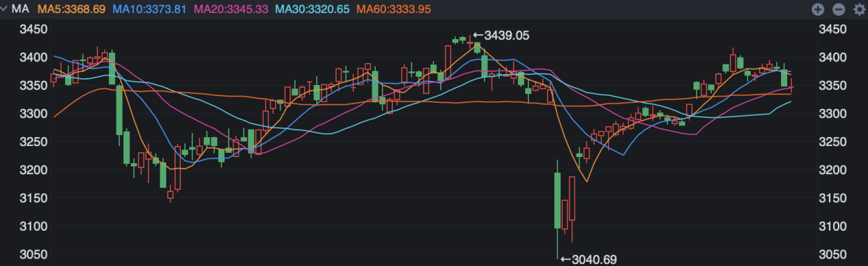Click the zoom in plus icon
868x266 pixels.
[817, 10]
